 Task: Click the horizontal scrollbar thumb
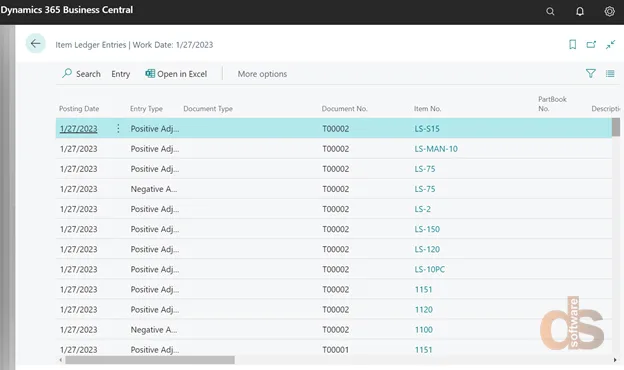coord(150,360)
